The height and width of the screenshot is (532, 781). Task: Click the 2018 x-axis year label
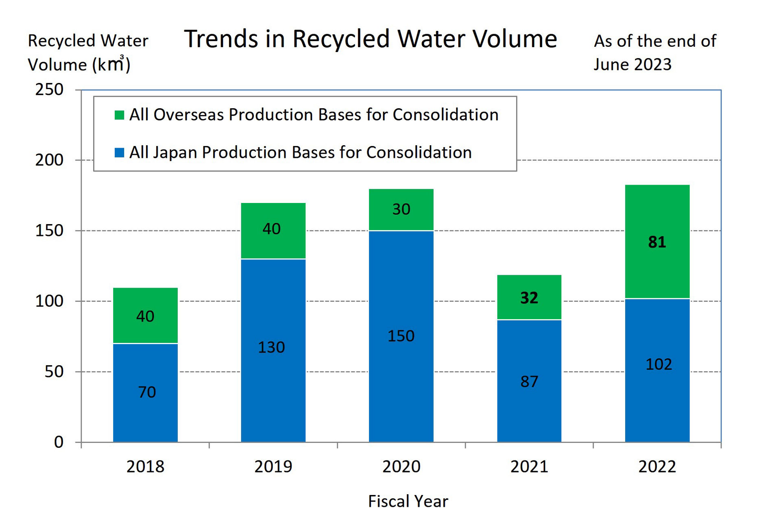coord(145,466)
